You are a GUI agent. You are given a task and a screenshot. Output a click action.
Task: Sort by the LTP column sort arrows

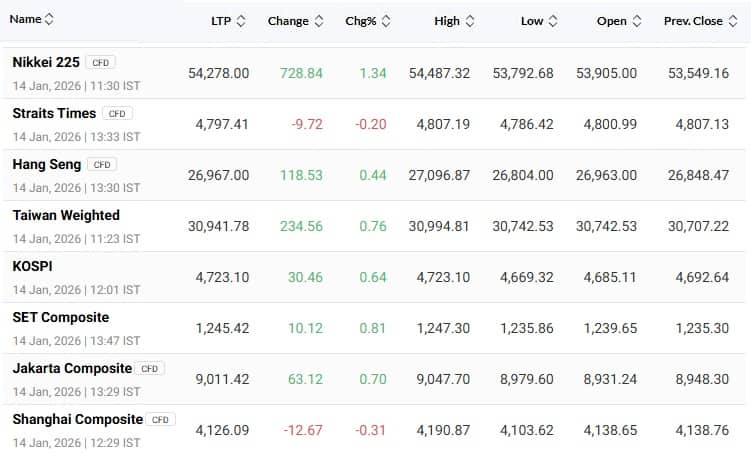pos(241,21)
